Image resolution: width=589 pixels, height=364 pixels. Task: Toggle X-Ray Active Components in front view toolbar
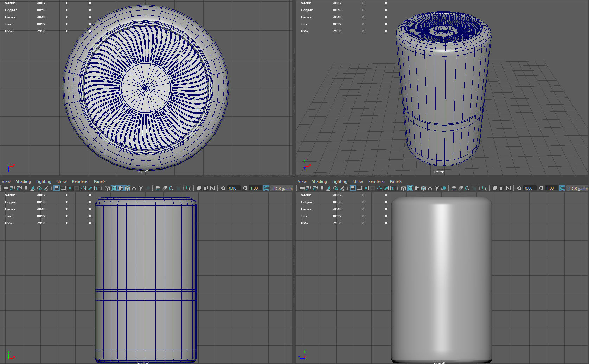pos(205,188)
